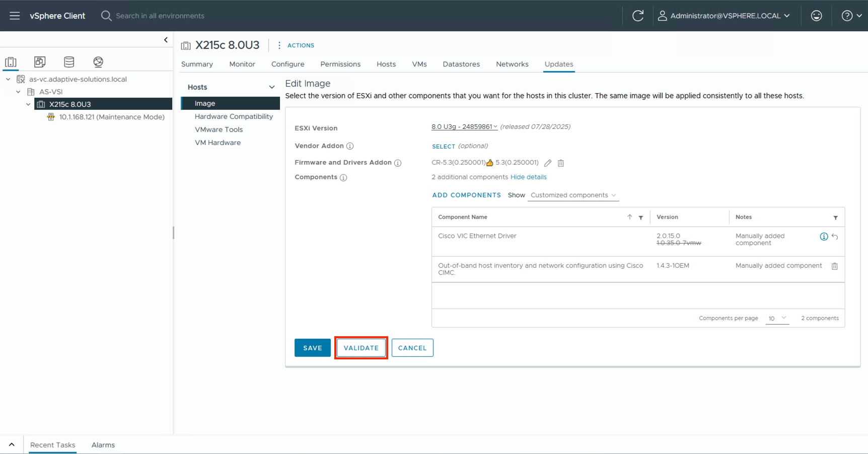The image size is (868, 454).
Task: Open the hamburger navigation menu
Action: [x=15, y=16]
